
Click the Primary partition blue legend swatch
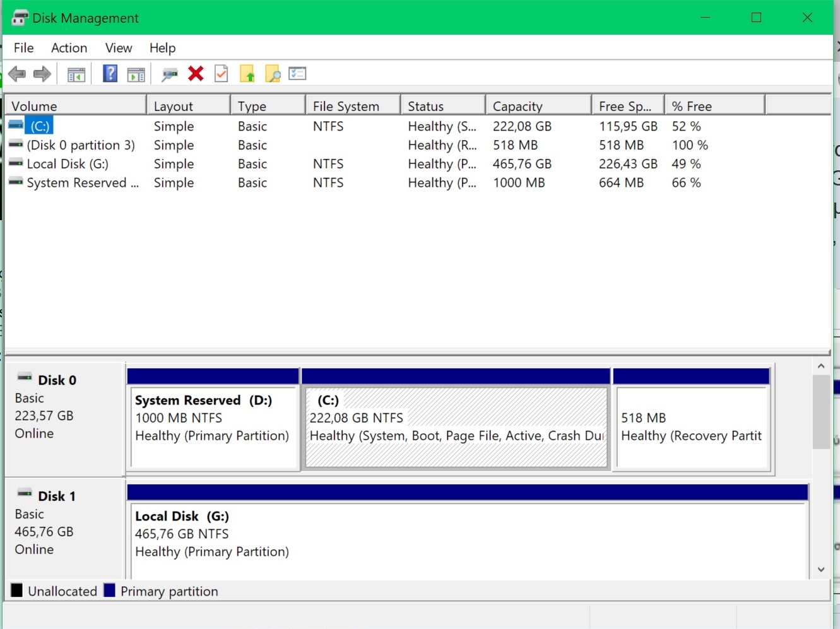pos(110,591)
